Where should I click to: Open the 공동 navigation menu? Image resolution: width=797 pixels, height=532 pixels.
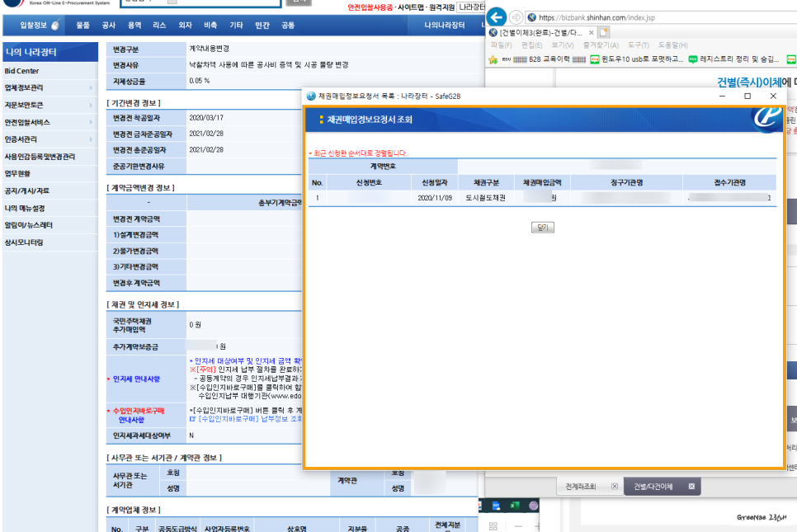tap(288, 26)
